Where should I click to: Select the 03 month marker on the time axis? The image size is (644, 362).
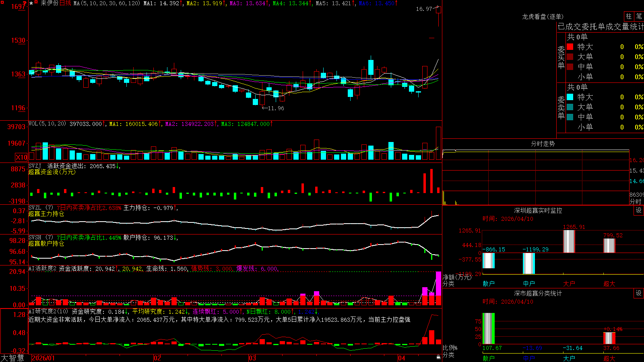(x=252, y=358)
